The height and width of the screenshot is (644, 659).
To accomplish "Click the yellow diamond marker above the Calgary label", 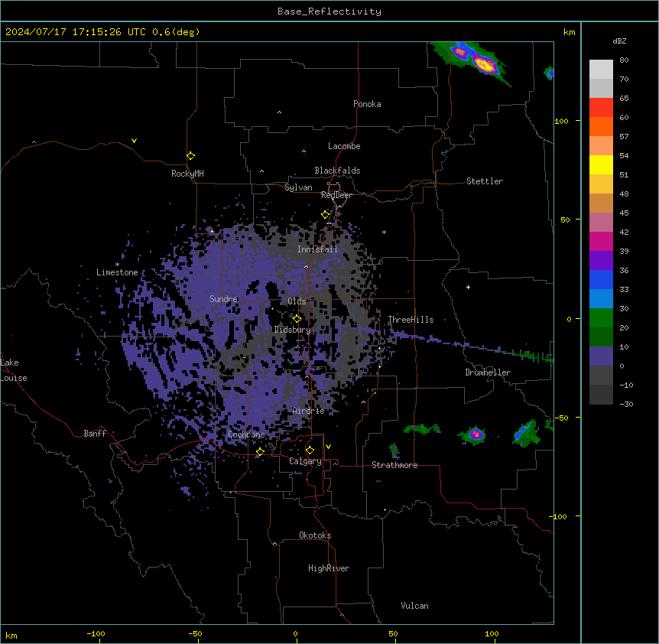I will point(310,450).
